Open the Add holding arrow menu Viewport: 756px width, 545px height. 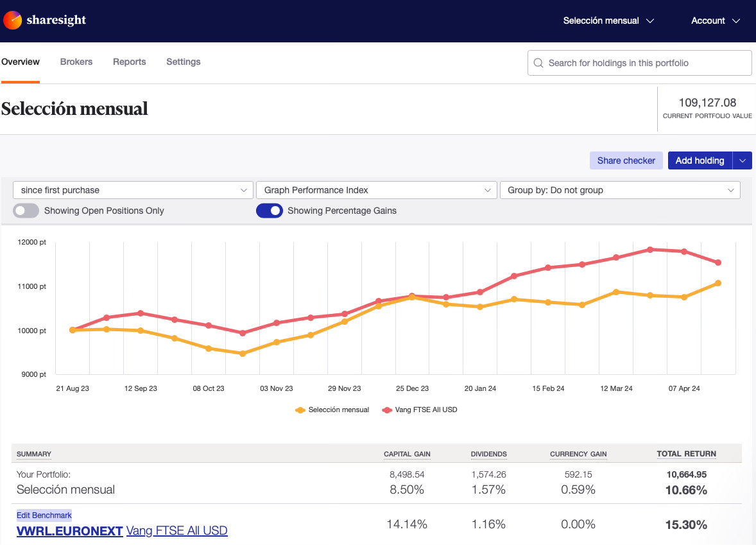(743, 160)
